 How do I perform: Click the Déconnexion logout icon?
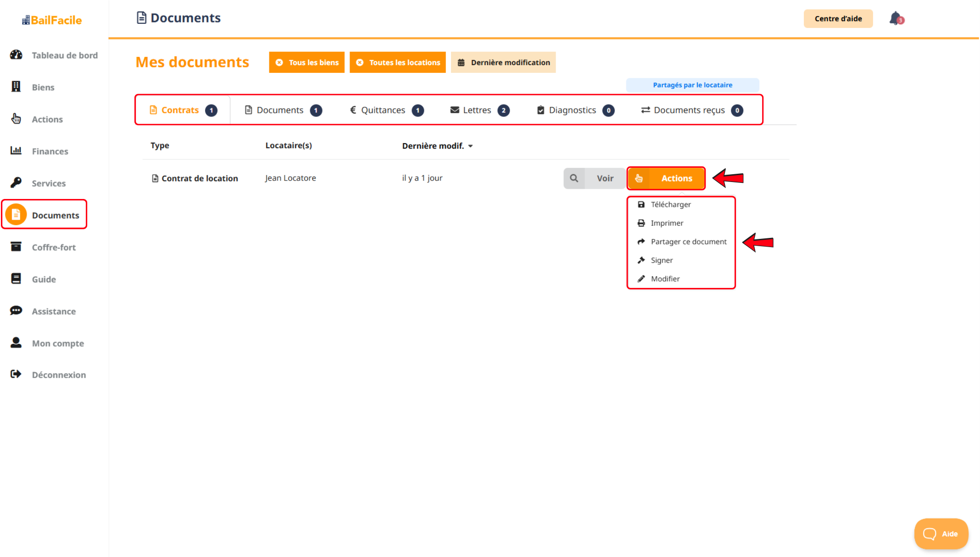point(16,374)
